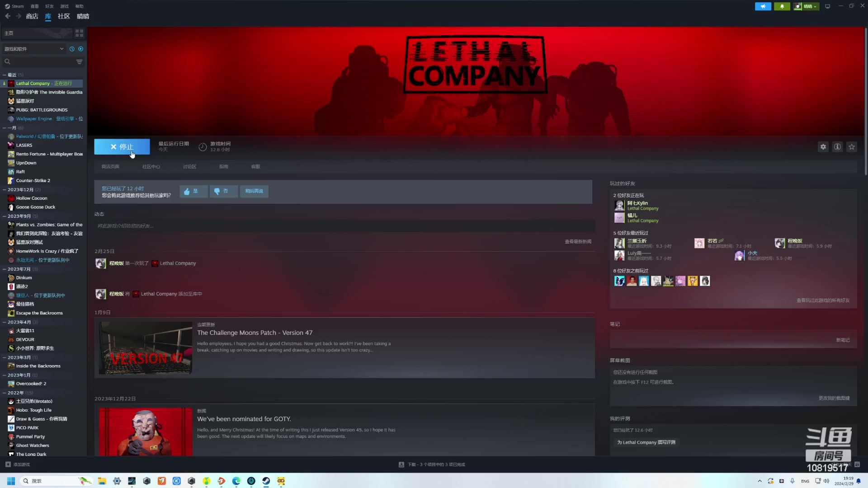Open Microsoft Edge from the taskbar
The image size is (868, 488).
coord(236,481)
